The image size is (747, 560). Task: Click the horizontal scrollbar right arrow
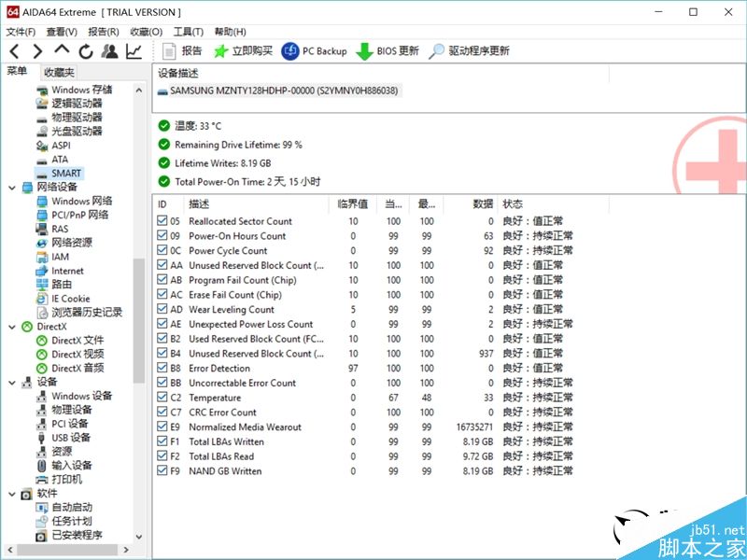pos(126,550)
